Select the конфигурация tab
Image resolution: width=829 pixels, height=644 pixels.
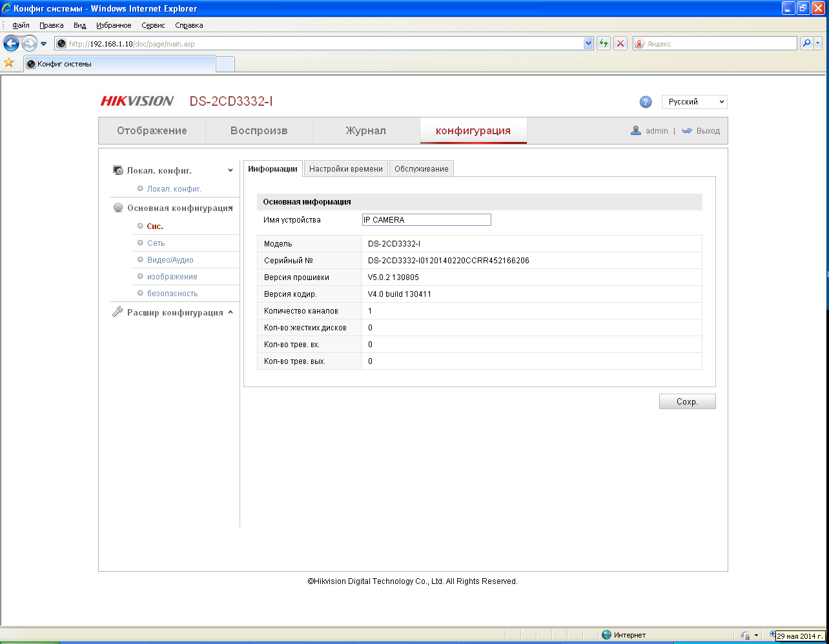[x=473, y=130]
